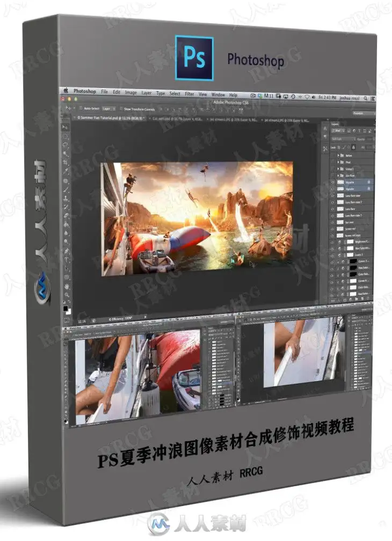Screen dimensions: 392x541
Task: Click the Lock All icon in Layers
Action: point(353,147)
